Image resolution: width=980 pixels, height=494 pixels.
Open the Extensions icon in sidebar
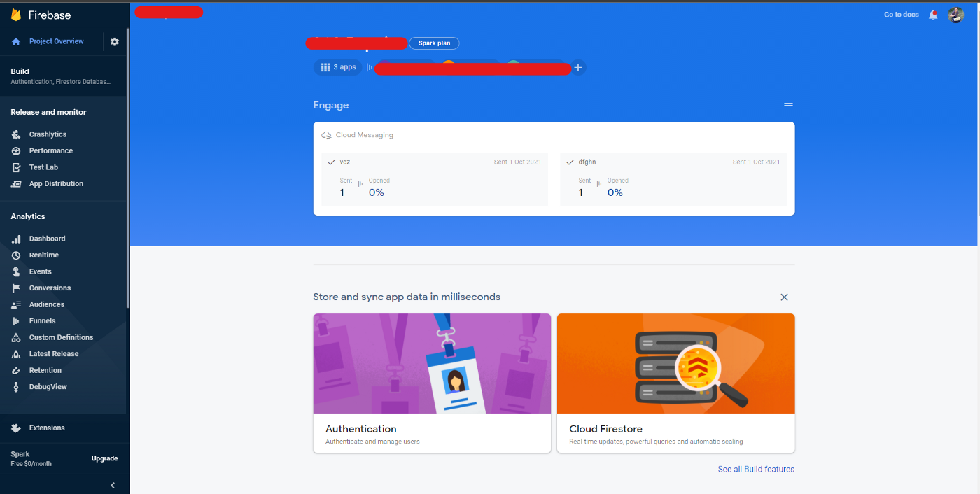click(16, 428)
